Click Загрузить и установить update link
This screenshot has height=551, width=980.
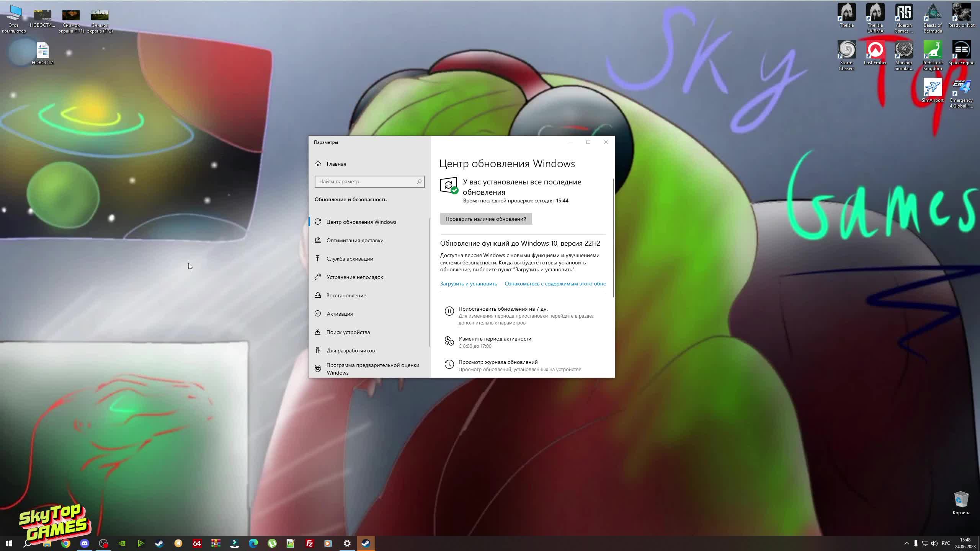pyautogui.click(x=469, y=283)
